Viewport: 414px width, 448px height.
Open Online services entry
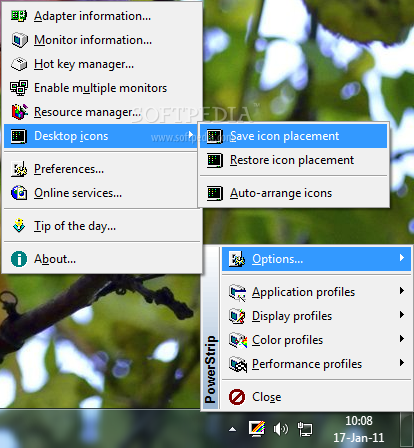102,193
